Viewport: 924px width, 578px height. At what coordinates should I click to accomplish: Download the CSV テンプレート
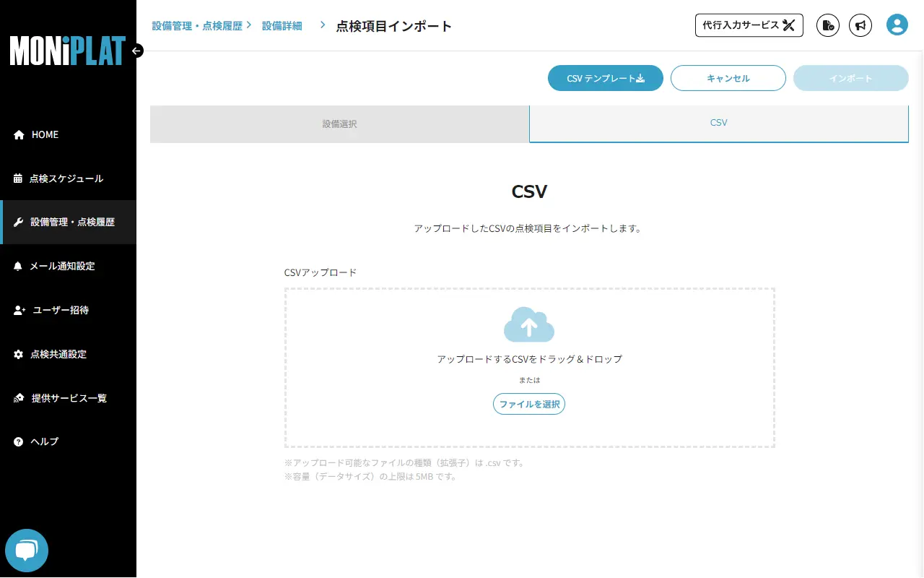605,78
